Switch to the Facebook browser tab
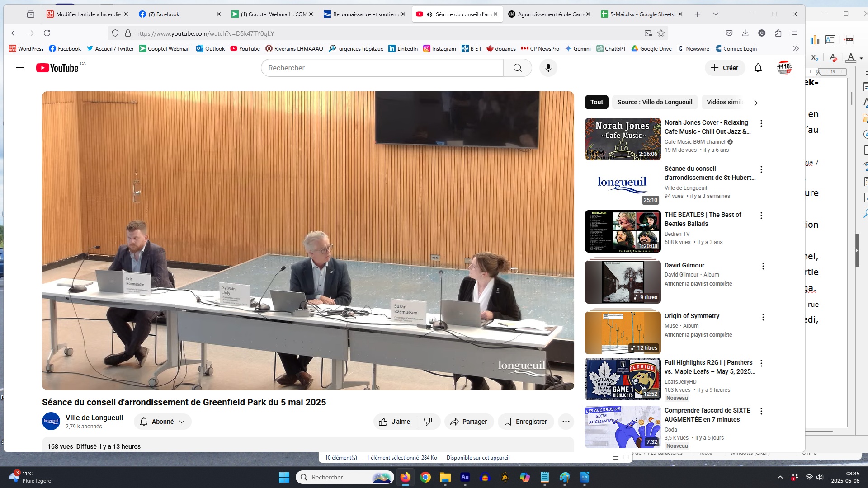This screenshot has height=488, width=868. (x=179, y=14)
